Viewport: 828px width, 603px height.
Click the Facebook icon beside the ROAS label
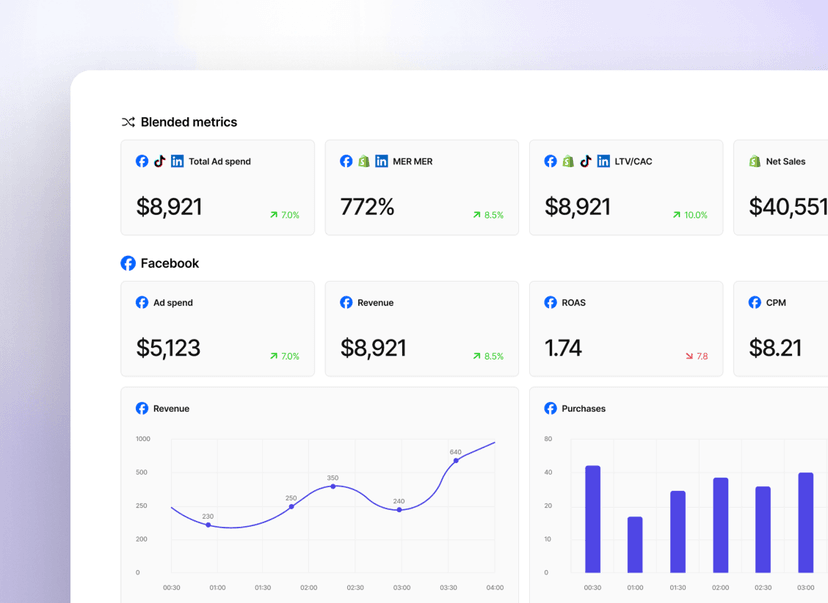tap(550, 302)
